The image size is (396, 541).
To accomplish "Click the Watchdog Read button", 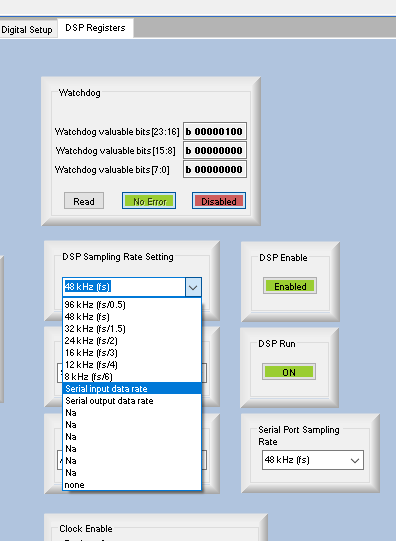I will pos(84,201).
